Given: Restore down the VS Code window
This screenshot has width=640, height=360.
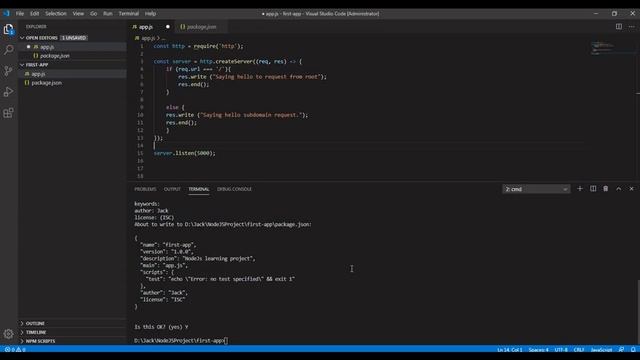Looking at the screenshot, I should pos(614,13).
